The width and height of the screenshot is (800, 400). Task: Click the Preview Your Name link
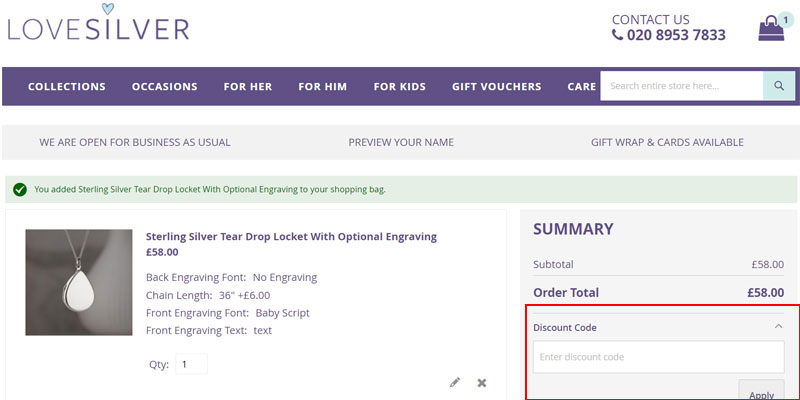tap(401, 142)
